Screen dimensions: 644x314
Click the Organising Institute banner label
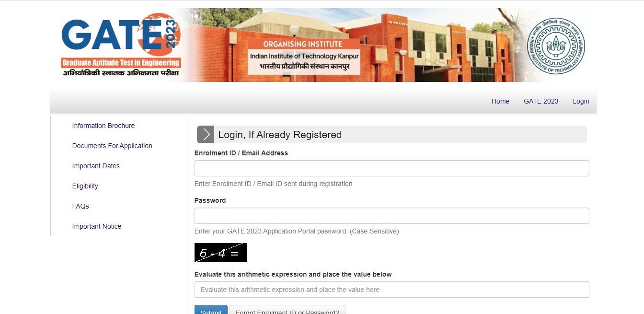click(304, 57)
